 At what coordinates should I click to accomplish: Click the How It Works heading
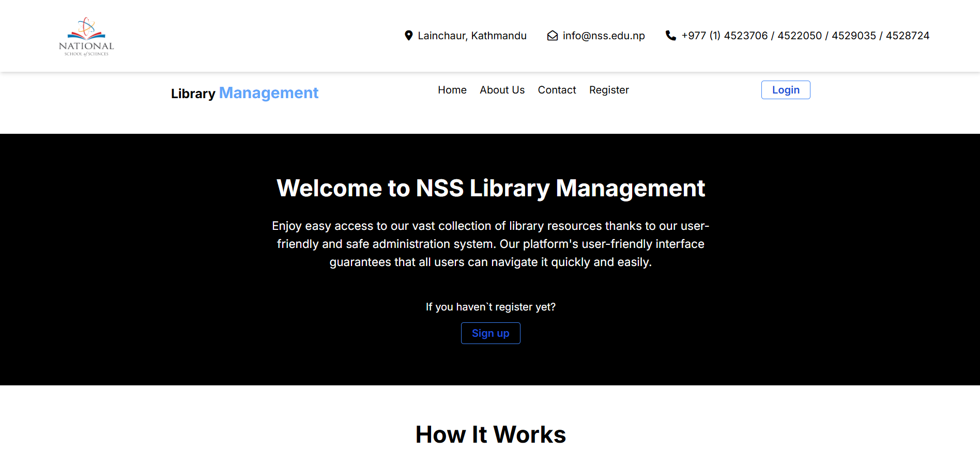point(491,434)
